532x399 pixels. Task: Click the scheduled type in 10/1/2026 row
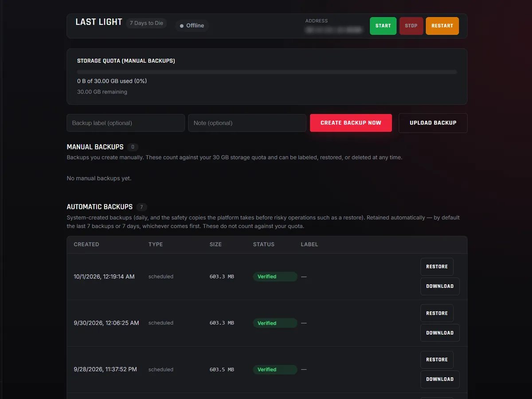click(x=161, y=277)
